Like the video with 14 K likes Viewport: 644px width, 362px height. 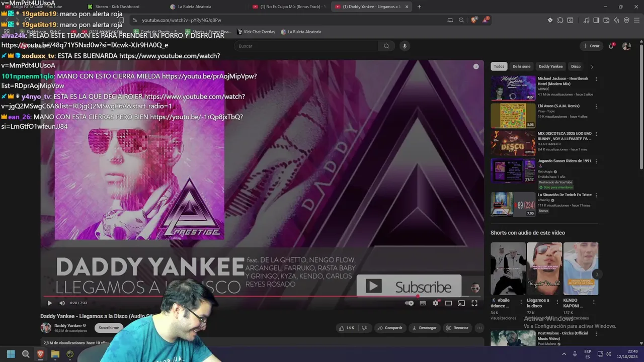pyautogui.click(x=346, y=328)
